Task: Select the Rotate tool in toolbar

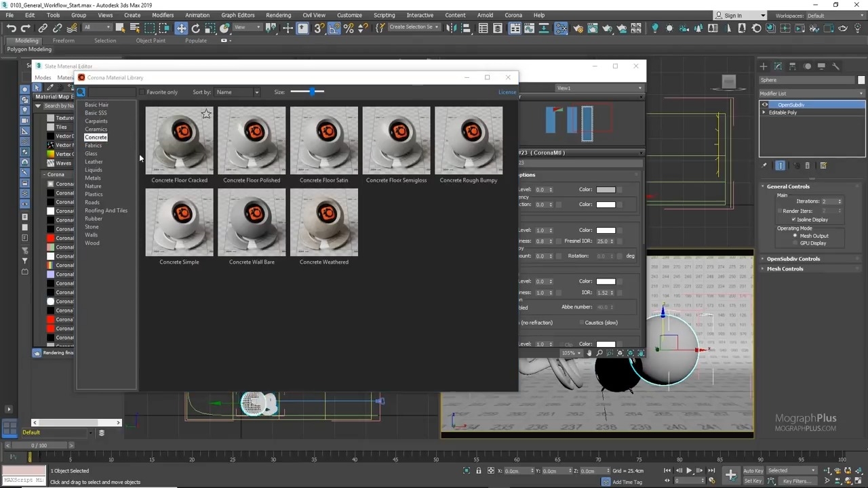Action: [196, 28]
